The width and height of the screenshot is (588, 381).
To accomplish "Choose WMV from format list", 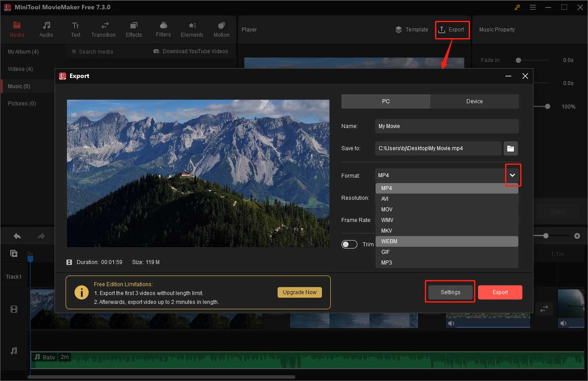I will (x=447, y=220).
